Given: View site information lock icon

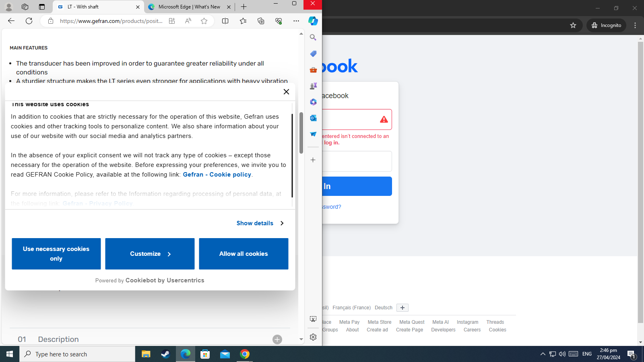Looking at the screenshot, I should [x=51, y=21].
